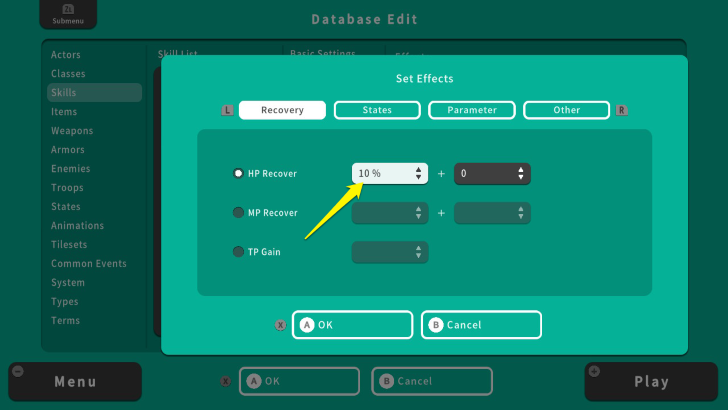Select the TP Gain radio button
Screen dimensions: 728x410
pyautogui.click(x=238, y=252)
